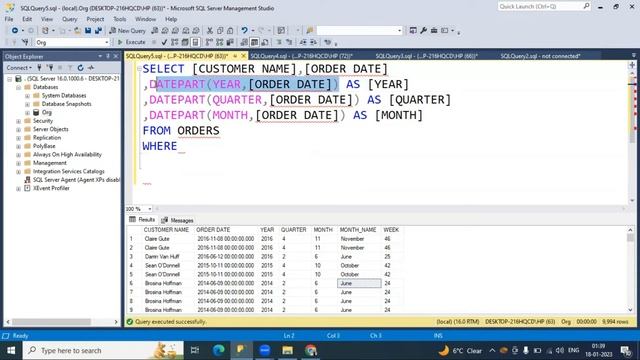Click the MONTH_NAME column header
The image size is (640, 360).
(x=358, y=230)
